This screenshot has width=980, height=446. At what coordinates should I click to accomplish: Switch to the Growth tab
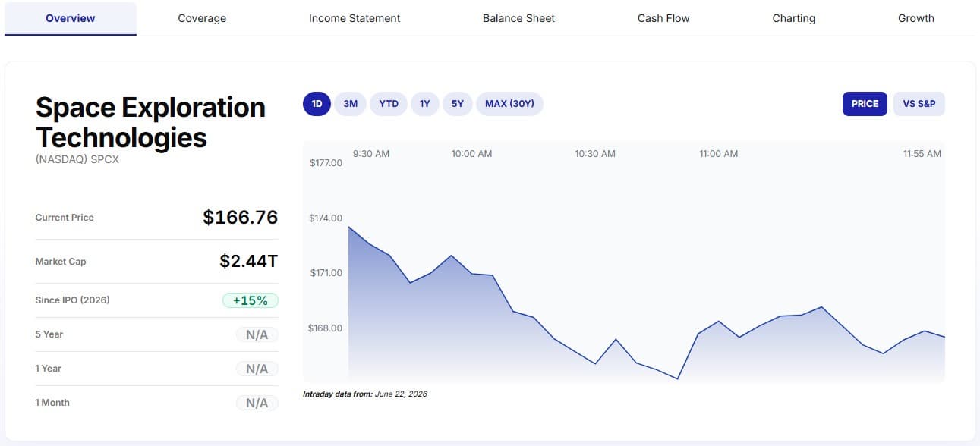[916, 18]
